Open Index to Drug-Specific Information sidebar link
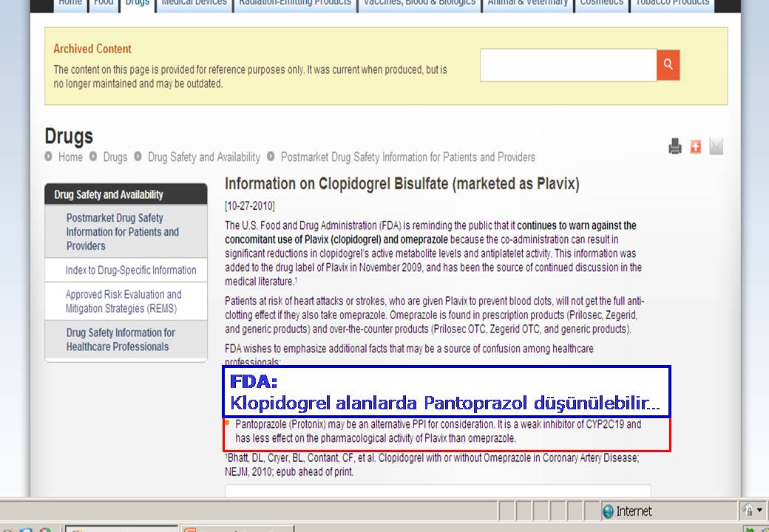This screenshot has width=769, height=532. tap(131, 270)
